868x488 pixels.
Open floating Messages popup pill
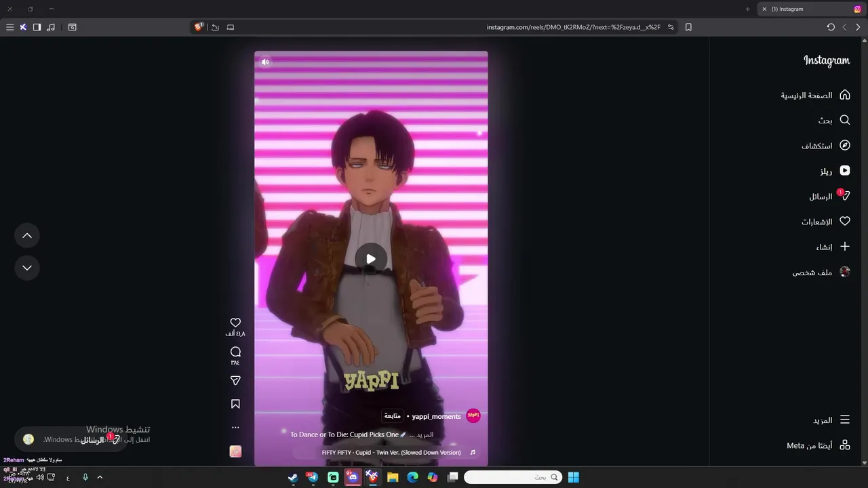point(71,439)
